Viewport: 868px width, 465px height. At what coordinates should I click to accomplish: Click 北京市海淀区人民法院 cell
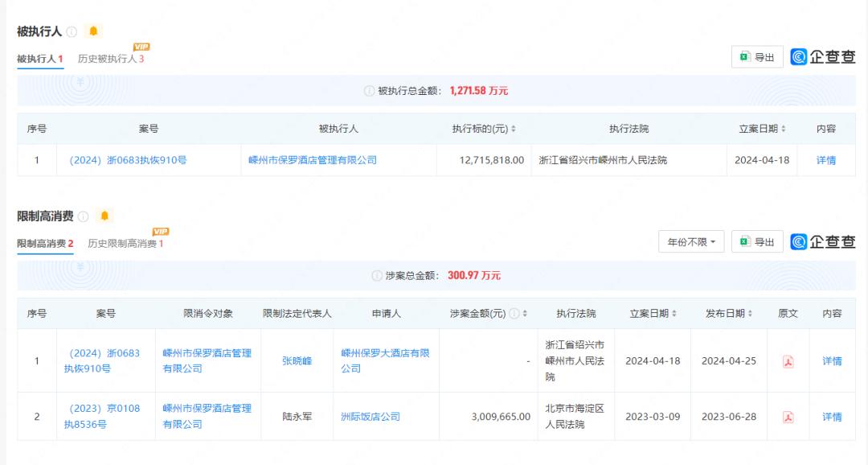coord(575,416)
